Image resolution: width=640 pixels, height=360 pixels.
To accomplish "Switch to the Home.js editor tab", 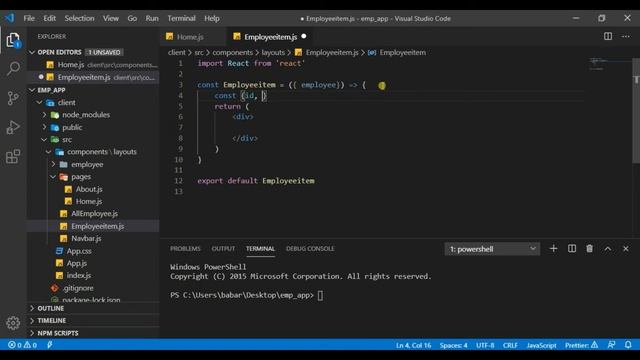I will click(190, 37).
